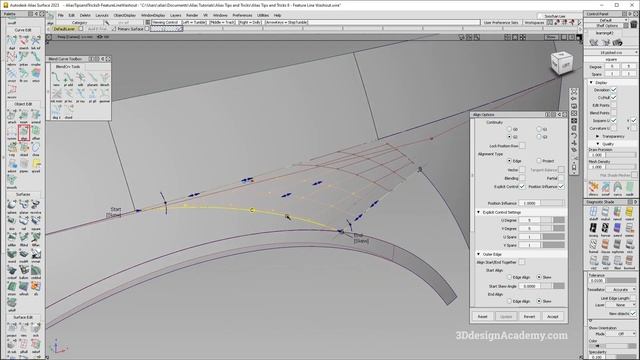Select the Rebuild Curve tool in Curve Edit
Viewport: 640px width, 360px height.
11,59
